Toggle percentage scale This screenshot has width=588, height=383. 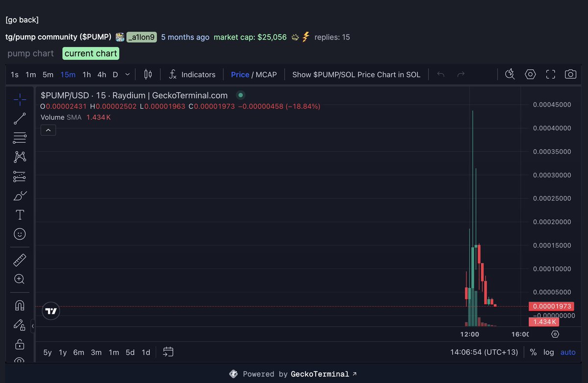(x=533, y=352)
